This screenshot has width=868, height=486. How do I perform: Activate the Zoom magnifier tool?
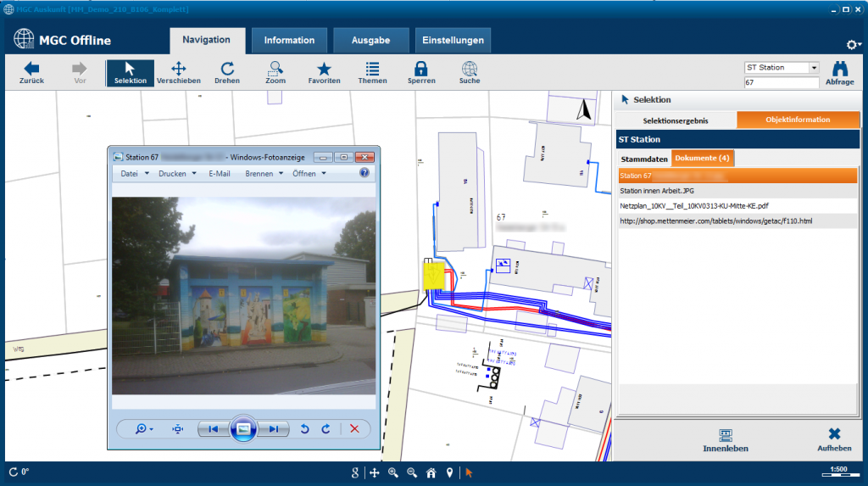275,73
